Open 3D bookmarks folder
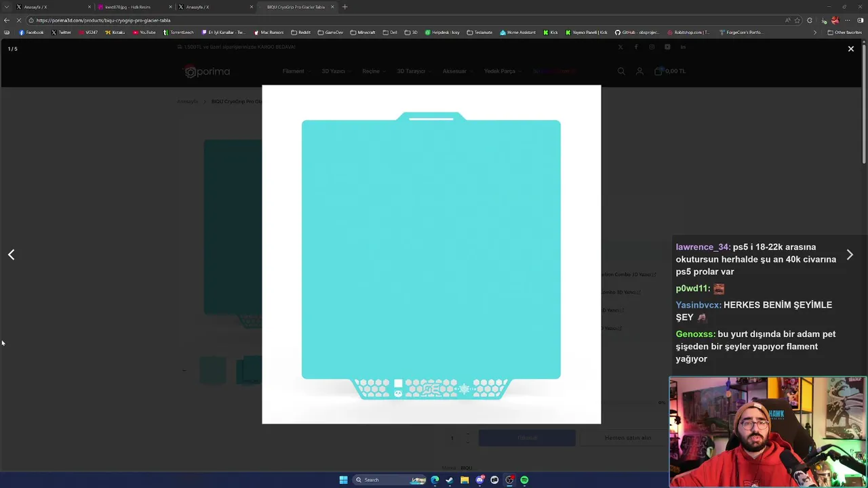The height and width of the screenshot is (488, 868). [412, 33]
